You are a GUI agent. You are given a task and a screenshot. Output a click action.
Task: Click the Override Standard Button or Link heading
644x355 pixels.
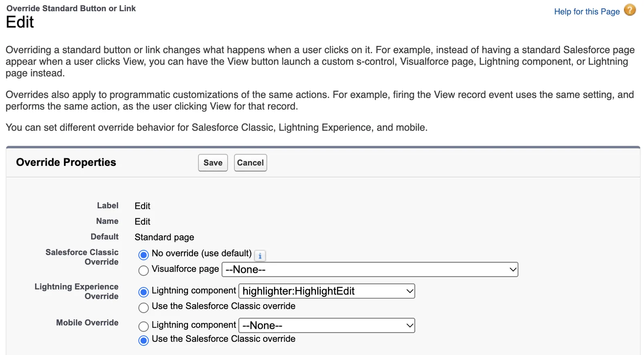[71, 8]
